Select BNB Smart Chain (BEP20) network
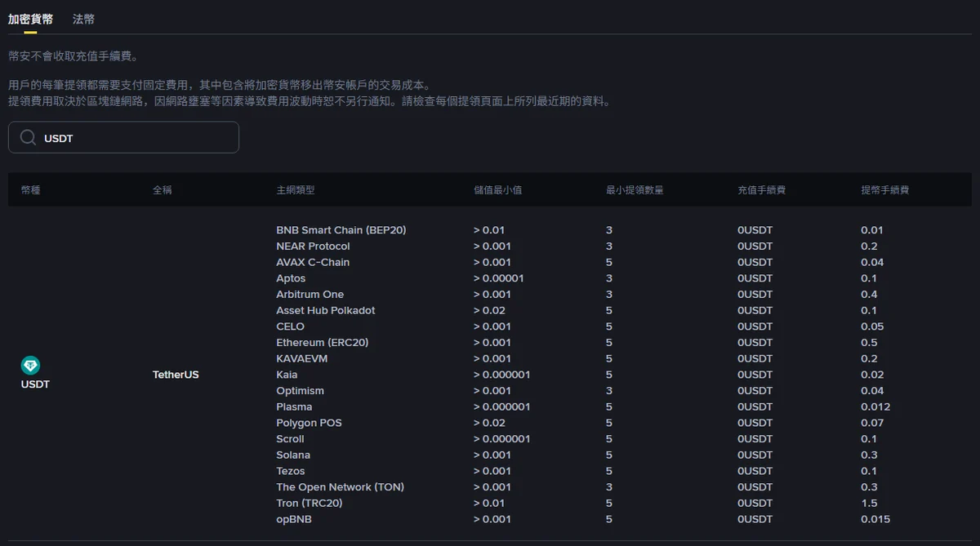This screenshot has height=546, width=980. coord(341,230)
